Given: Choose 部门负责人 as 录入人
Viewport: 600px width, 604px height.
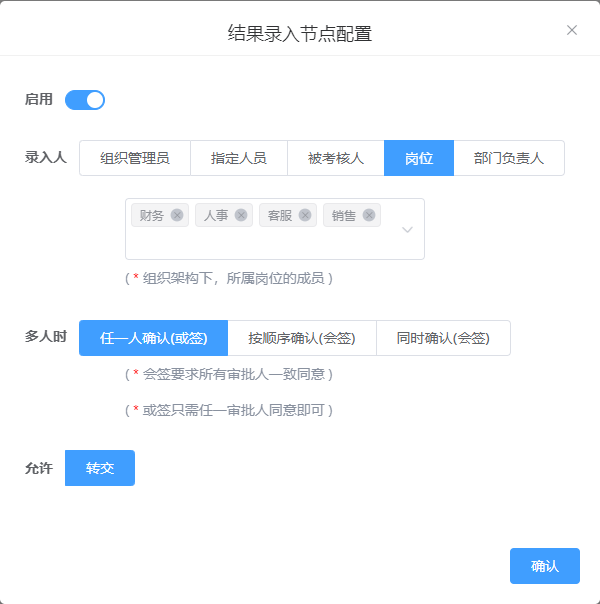Looking at the screenshot, I should (x=509, y=158).
